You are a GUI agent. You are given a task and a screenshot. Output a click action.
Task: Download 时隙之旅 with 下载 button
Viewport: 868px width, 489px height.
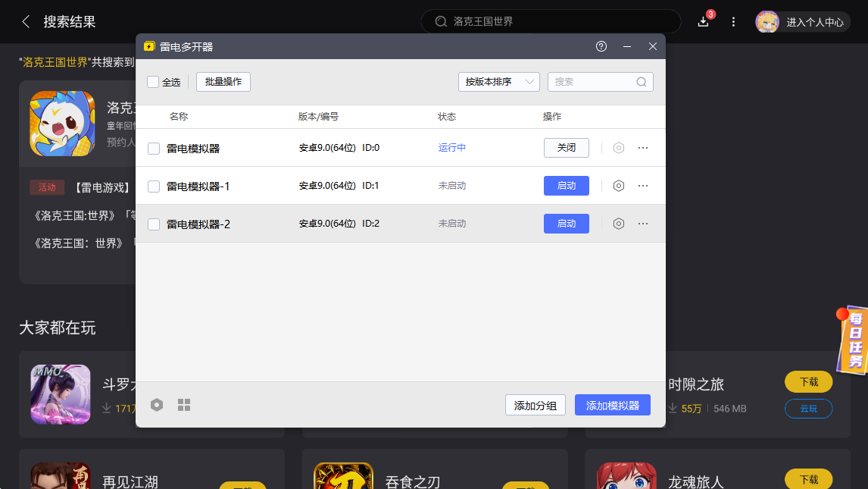tap(809, 381)
